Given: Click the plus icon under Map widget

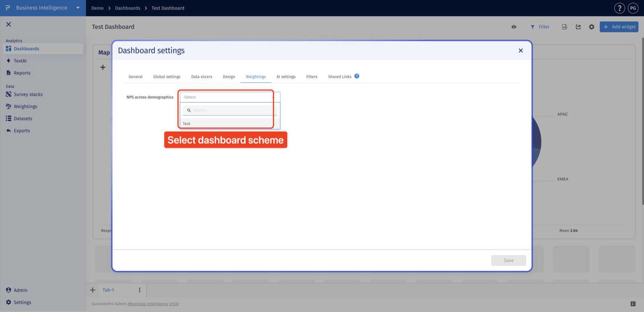Looking at the screenshot, I should [x=103, y=67].
